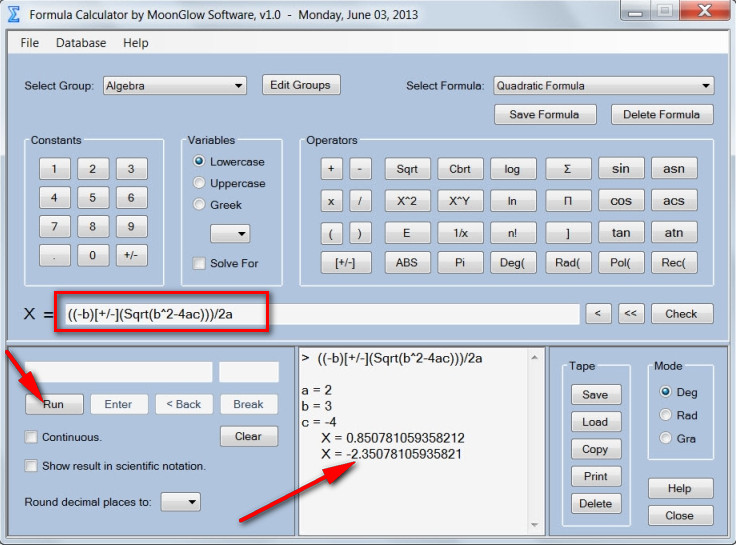Insert the X^2 square operator
Viewport: 736px width, 545px height.
[407, 201]
